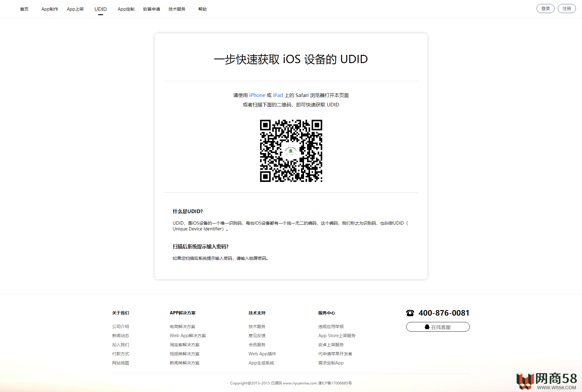Open 视频类解决方案 footer link
Viewport: 582px width, 392px height.
click(x=185, y=354)
